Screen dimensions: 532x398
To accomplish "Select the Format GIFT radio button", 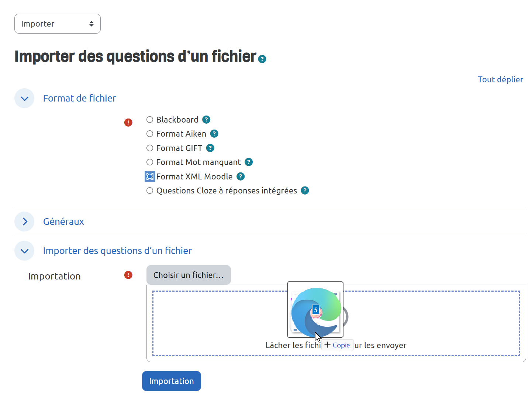I will click(150, 148).
